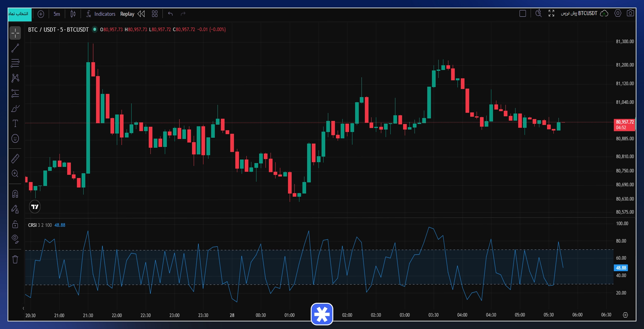
Task: Click the green market status dot
Action: 95,29
